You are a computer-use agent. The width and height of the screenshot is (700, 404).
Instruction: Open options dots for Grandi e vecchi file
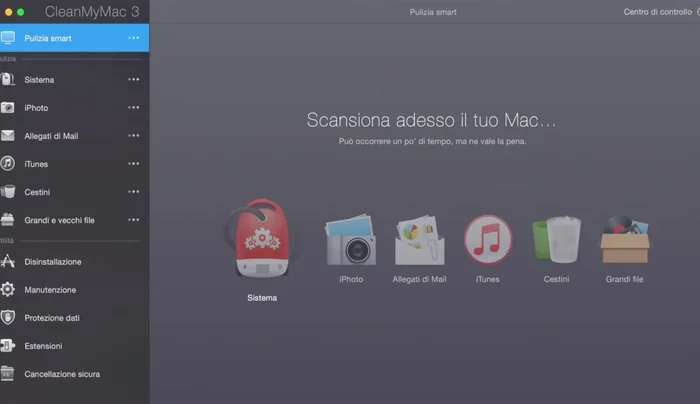133,220
